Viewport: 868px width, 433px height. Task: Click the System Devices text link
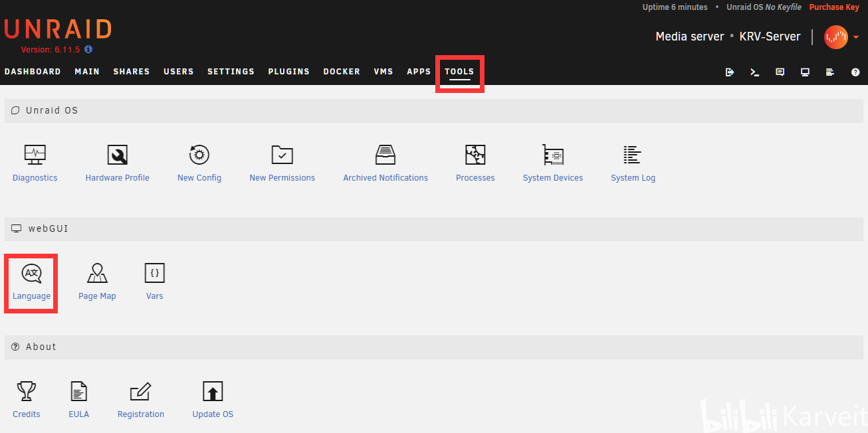pyautogui.click(x=553, y=178)
